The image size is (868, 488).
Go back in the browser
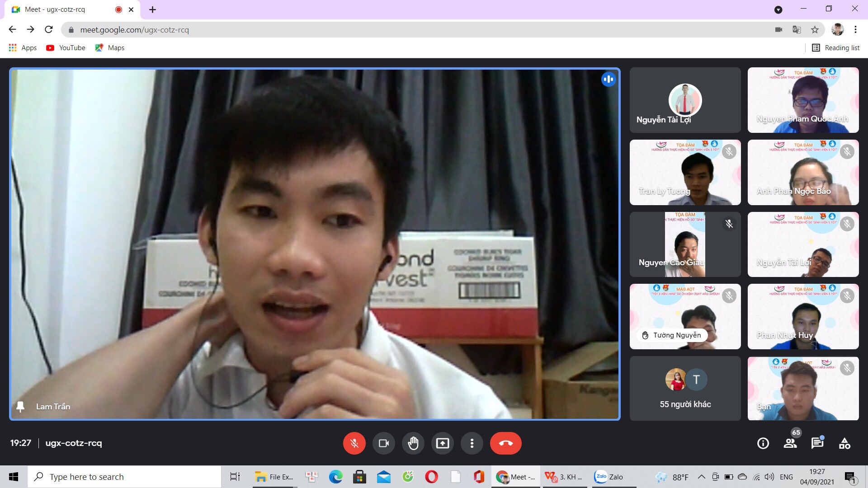pos(12,29)
